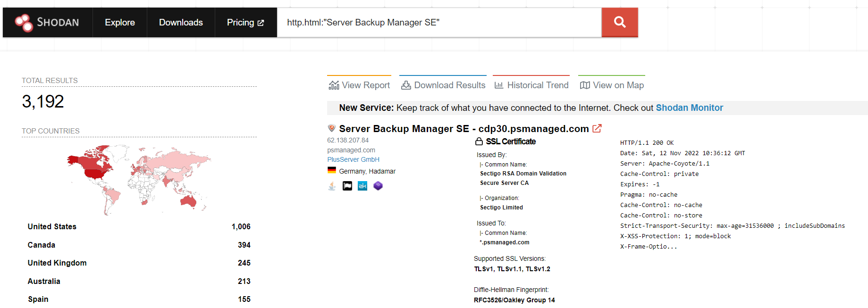
Task: Click the United States count 1,006
Action: click(241, 226)
